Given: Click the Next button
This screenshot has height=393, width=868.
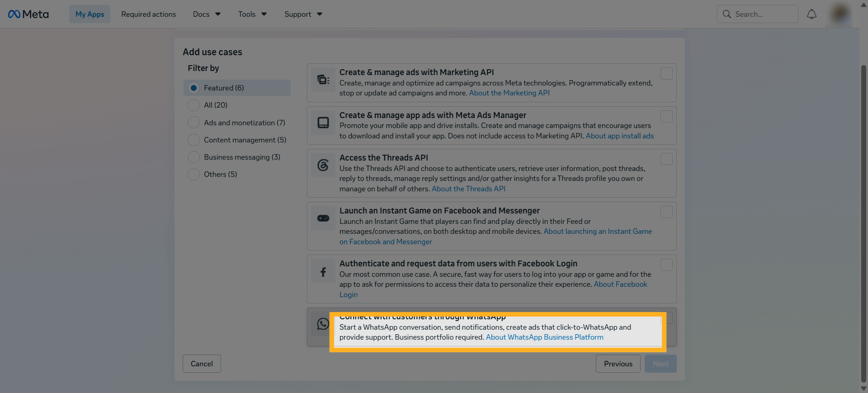Looking at the screenshot, I should (660, 364).
